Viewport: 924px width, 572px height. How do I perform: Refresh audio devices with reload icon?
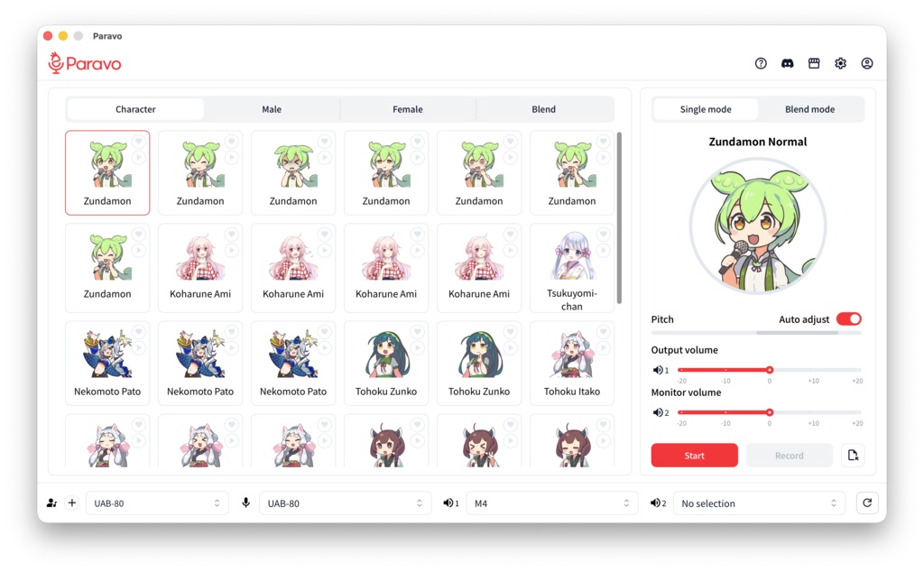[867, 503]
